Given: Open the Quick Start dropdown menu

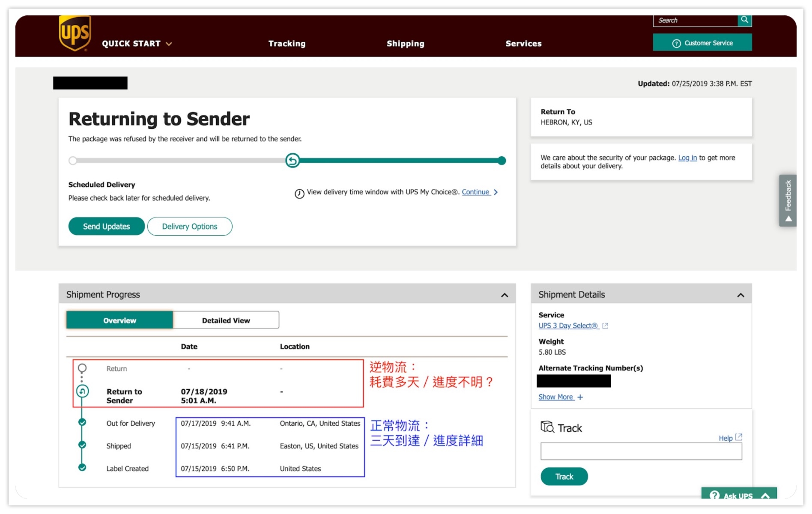Looking at the screenshot, I should (x=137, y=44).
